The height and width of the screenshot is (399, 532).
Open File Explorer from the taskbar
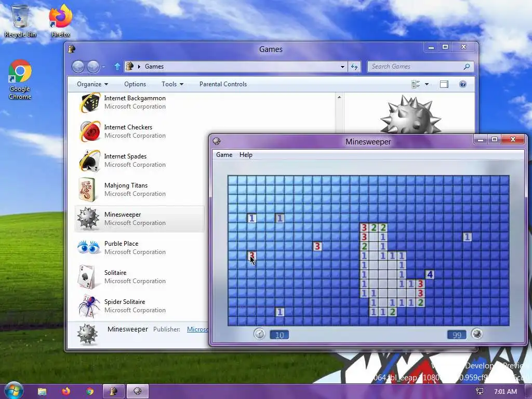[x=42, y=392]
